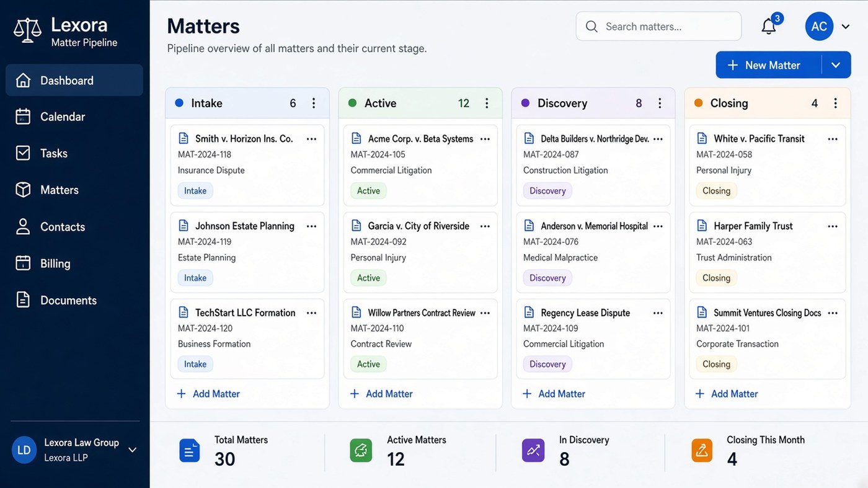Go to Dashboard in sidebar
The image size is (868, 488).
[x=74, y=81]
